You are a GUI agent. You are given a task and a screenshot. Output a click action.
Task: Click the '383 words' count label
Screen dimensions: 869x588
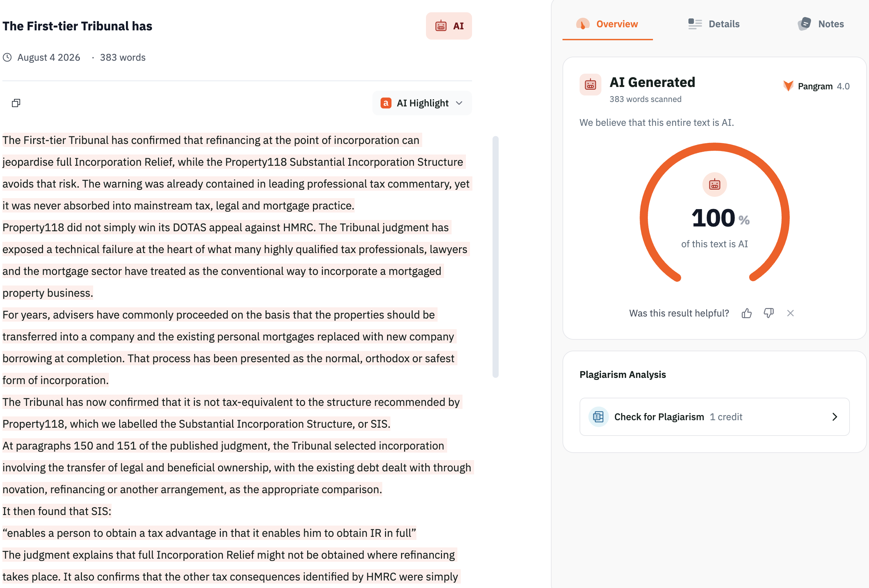click(123, 57)
